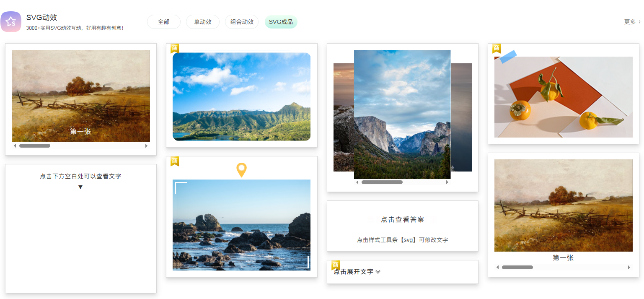Open the persimmons still-life image
Viewport: 644px width, 299px height.
[564, 97]
